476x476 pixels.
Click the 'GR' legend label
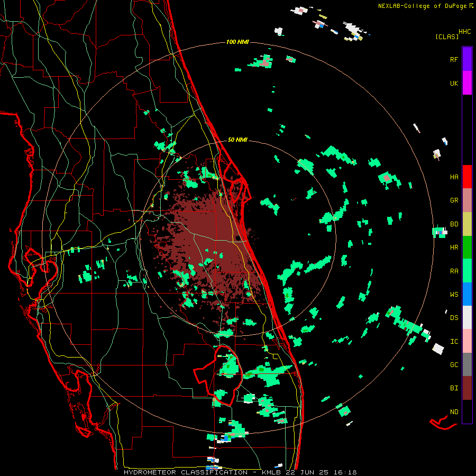pos(454,200)
